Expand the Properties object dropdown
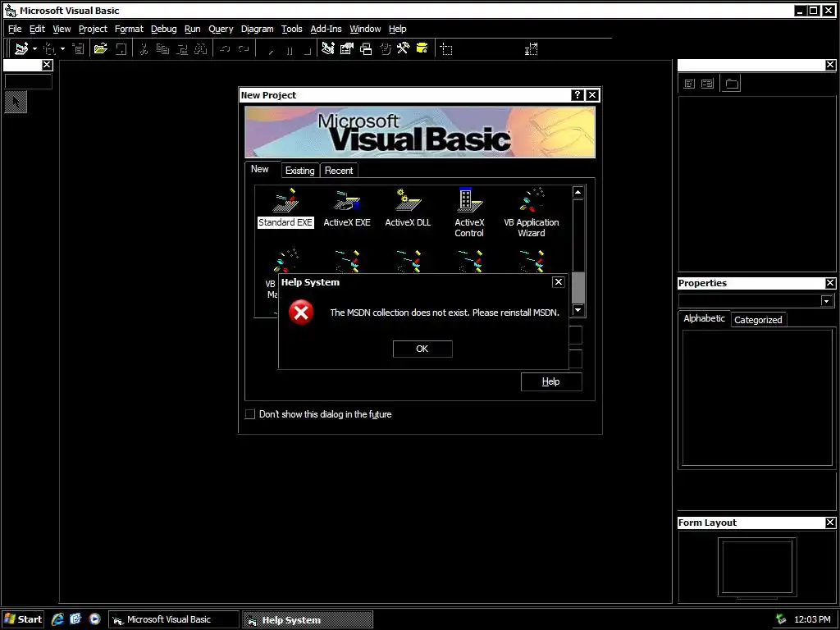Viewport: 840px width, 630px height. [x=827, y=301]
